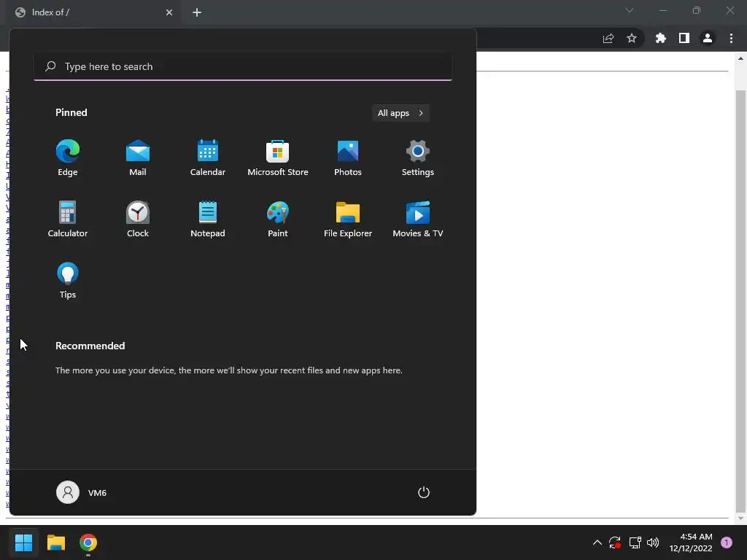Click the Windows Start button on taskbar
747x560 pixels.
pos(23,542)
